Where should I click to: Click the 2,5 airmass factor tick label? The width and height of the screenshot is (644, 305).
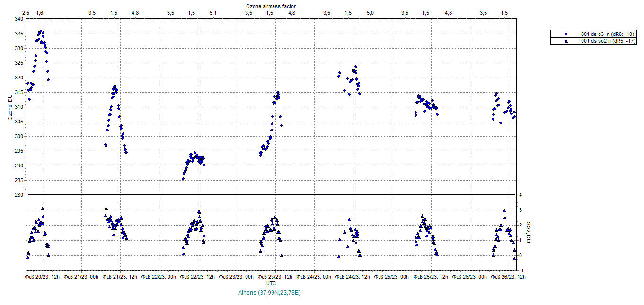point(26,13)
